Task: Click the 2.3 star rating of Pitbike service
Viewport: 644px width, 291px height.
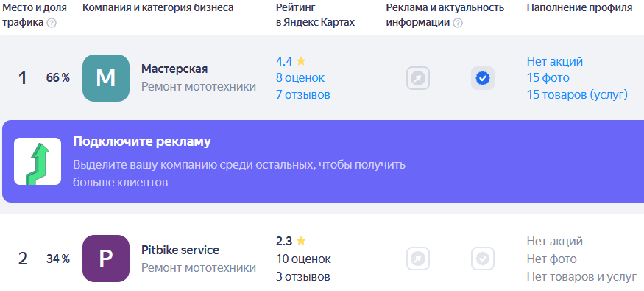Action: pos(291,241)
